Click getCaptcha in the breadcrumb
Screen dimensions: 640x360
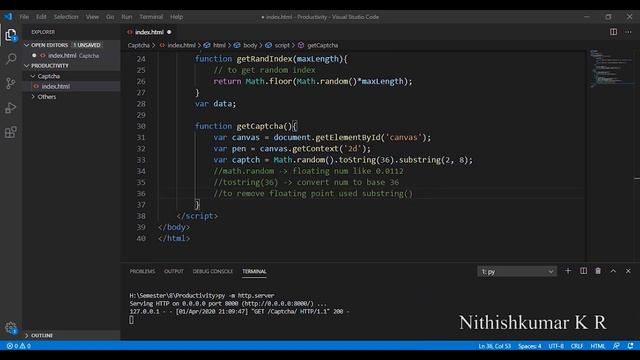pos(322,45)
